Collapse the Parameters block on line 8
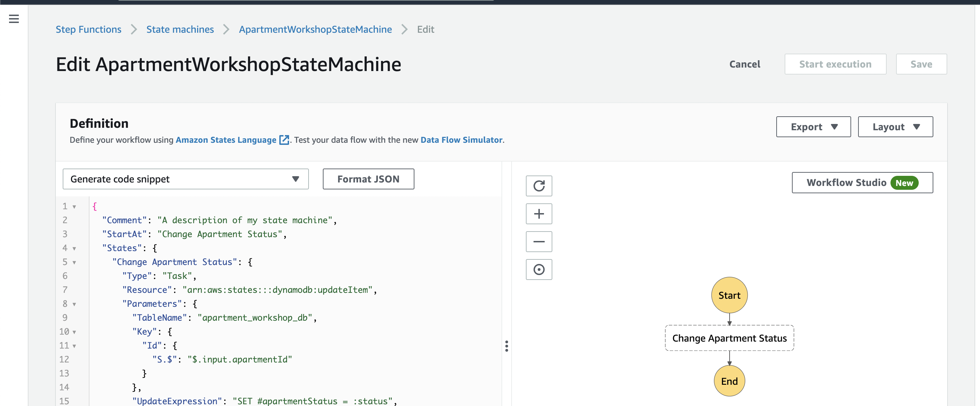The height and width of the screenshot is (406, 980). point(74,304)
